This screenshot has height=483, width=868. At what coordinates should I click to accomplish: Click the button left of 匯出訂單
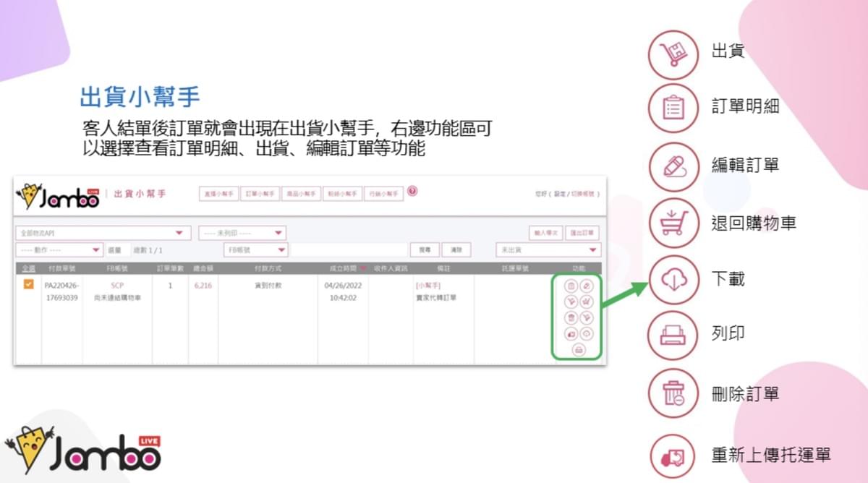(x=545, y=233)
